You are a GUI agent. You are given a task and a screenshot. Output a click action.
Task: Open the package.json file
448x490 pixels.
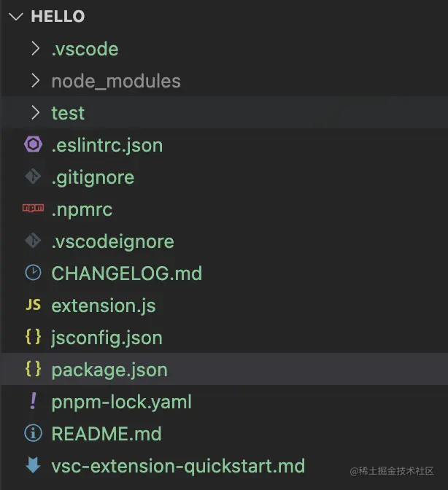coord(109,370)
